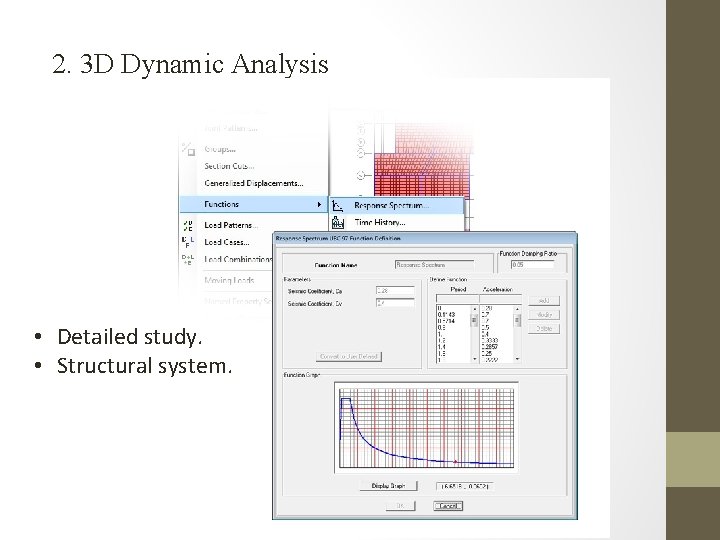This screenshot has height=540, width=720.
Task: Select period value 1.4 in list
Action: tap(442, 347)
